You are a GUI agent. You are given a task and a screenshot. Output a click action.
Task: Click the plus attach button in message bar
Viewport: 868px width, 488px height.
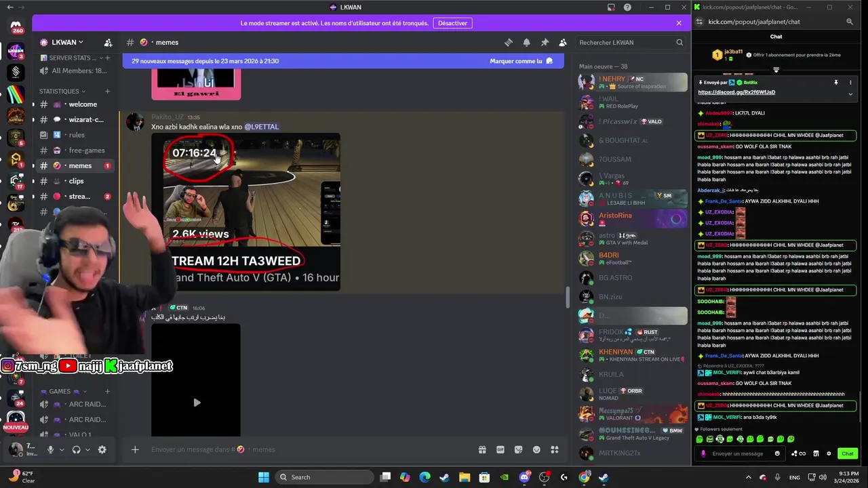pyautogui.click(x=135, y=449)
